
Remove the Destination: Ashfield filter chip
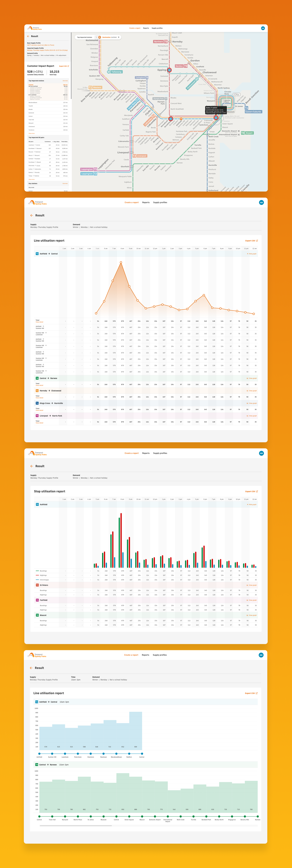click(x=118, y=37)
